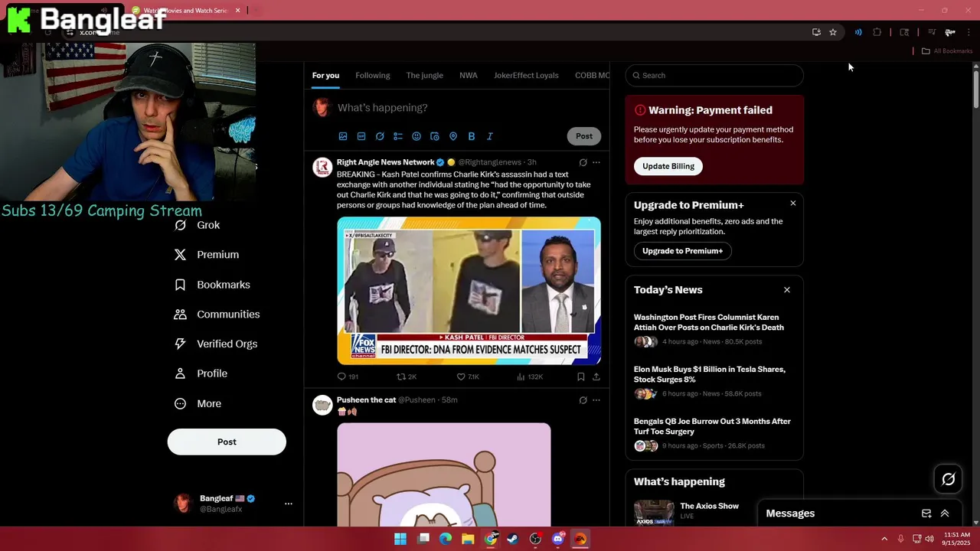This screenshot has height=551, width=980.
Task: Open Communities in the left sidebar
Action: (x=217, y=315)
